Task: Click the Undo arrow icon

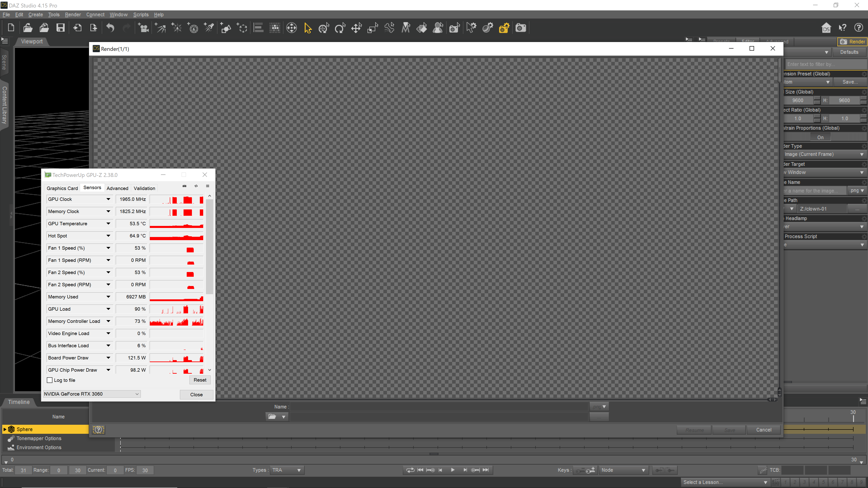Action: click(110, 28)
